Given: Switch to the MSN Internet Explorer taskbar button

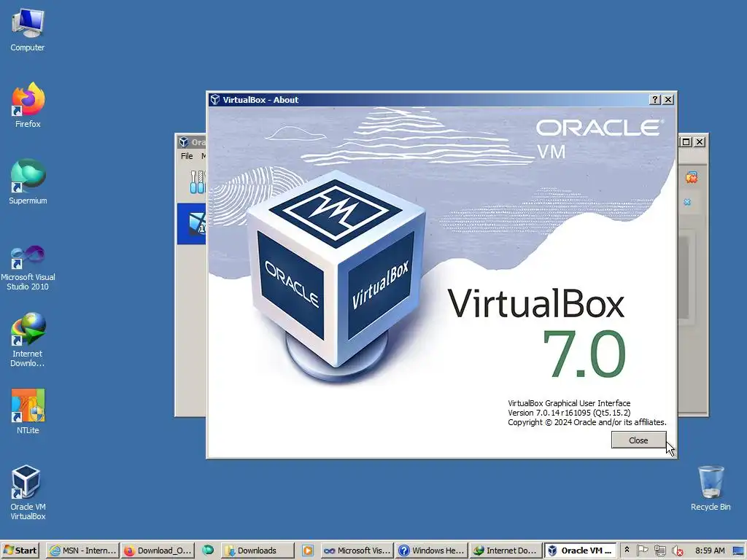Looking at the screenshot, I should tap(83, 551).
